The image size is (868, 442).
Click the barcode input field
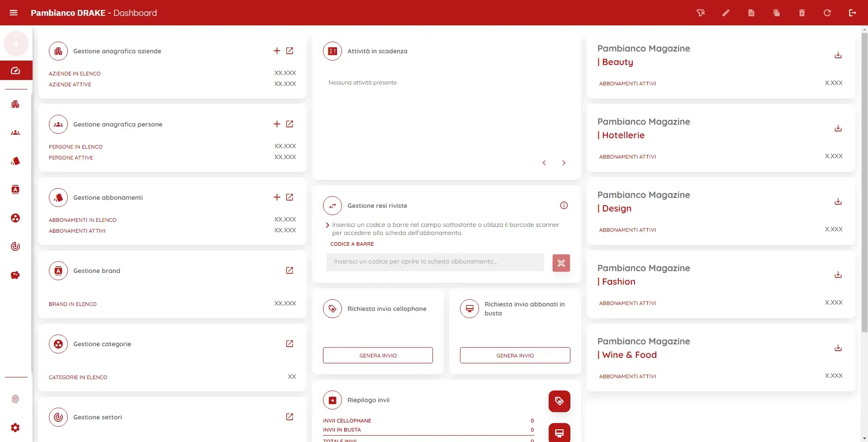(x=435, y=262)
